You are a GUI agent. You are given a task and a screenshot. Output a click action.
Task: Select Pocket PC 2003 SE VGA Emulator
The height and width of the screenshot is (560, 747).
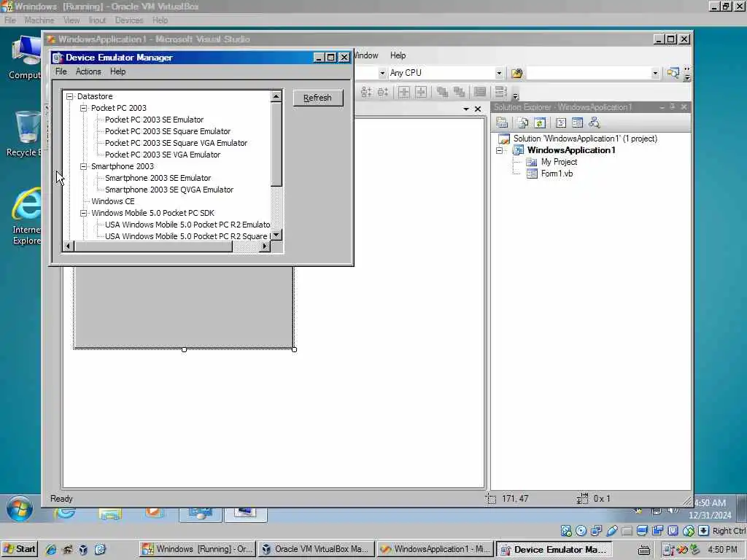(163, 155)
